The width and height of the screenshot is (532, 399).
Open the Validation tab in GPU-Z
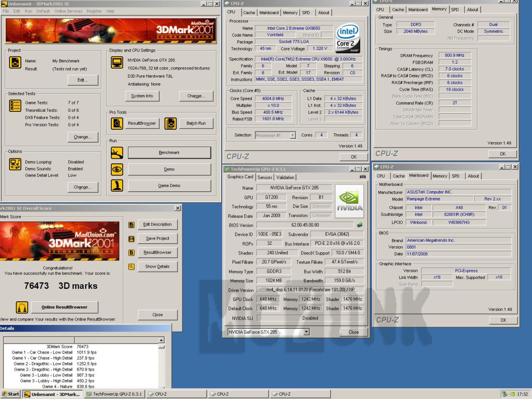(x=285, y=177)
